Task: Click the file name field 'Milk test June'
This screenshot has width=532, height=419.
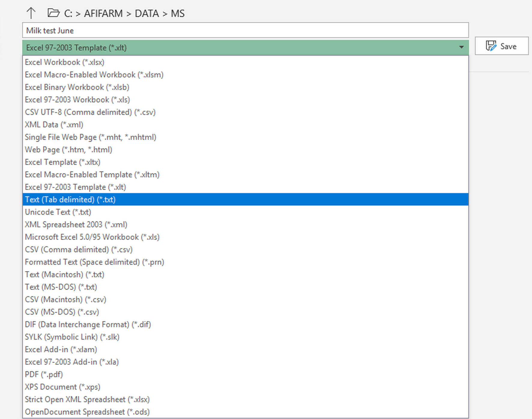Action: 245,30
